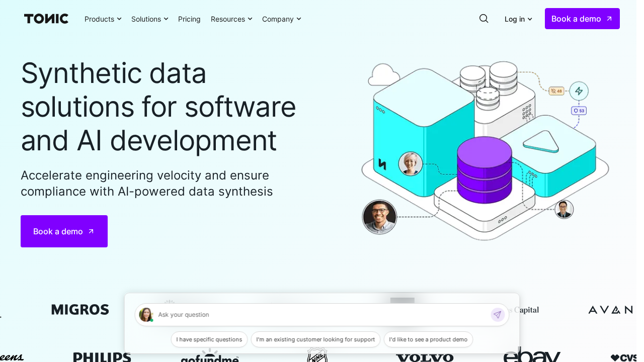Expand the Products dropdown menu

pyautogui.click(x=103, y=19)
